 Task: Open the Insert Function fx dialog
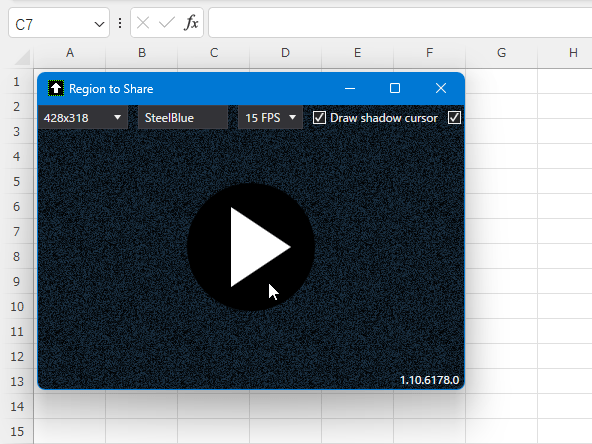191,23
